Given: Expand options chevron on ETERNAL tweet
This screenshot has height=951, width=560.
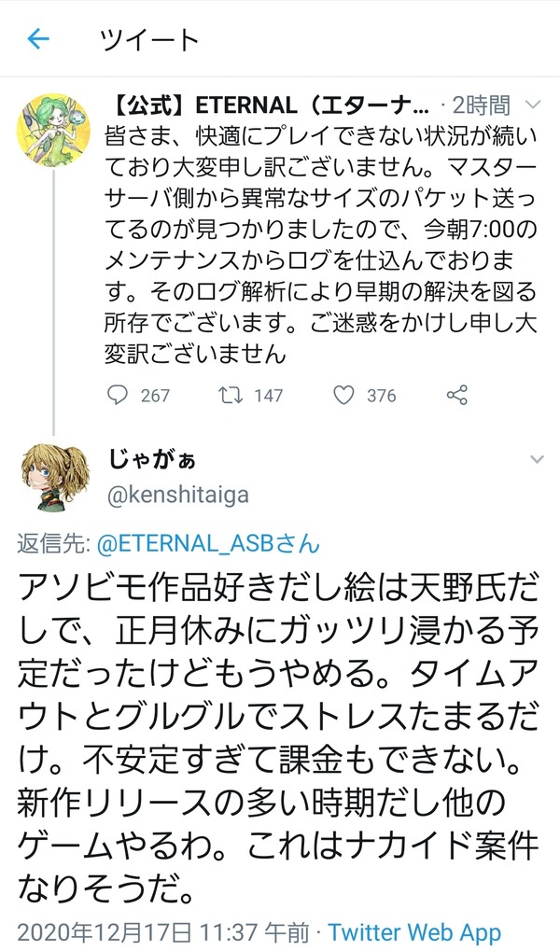Looking at the screenshot, I should [532, 105].
